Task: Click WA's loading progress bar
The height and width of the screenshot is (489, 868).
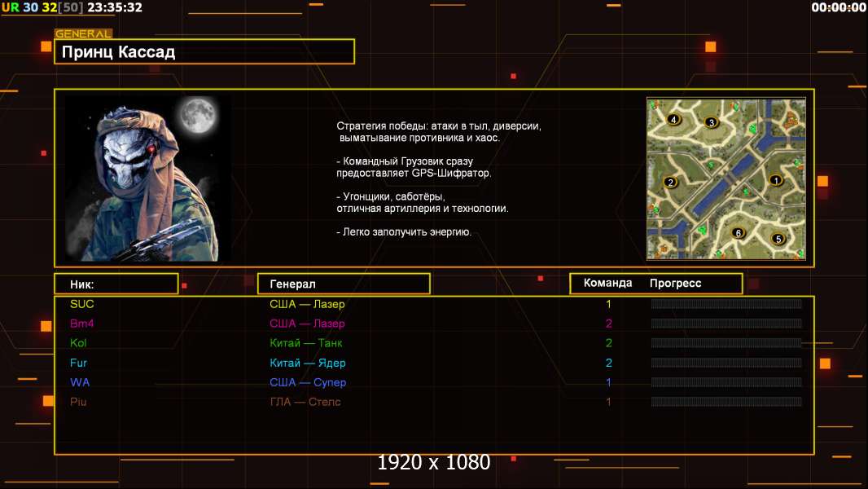Action: (726, 382)
